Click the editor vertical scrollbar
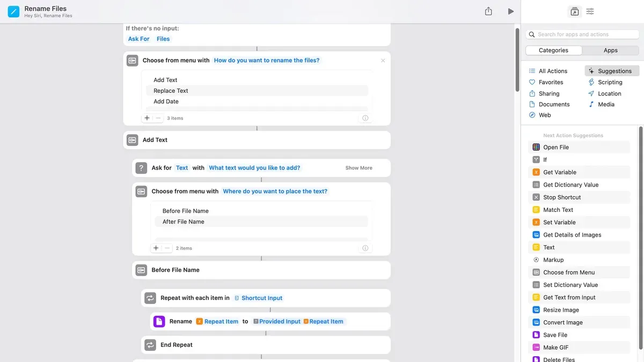The height and width of the screenshot is (362, 644). 517,59
